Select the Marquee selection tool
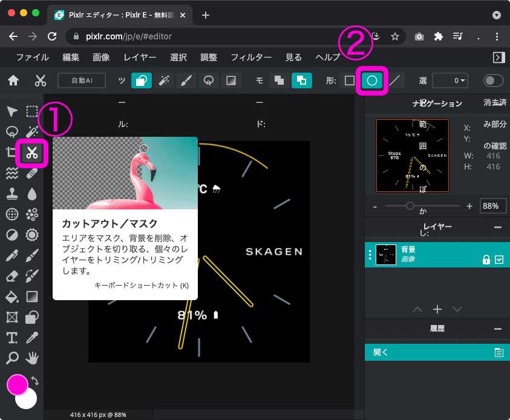The height and width of the screenshot is (420, 510). [x=32, y=111]
